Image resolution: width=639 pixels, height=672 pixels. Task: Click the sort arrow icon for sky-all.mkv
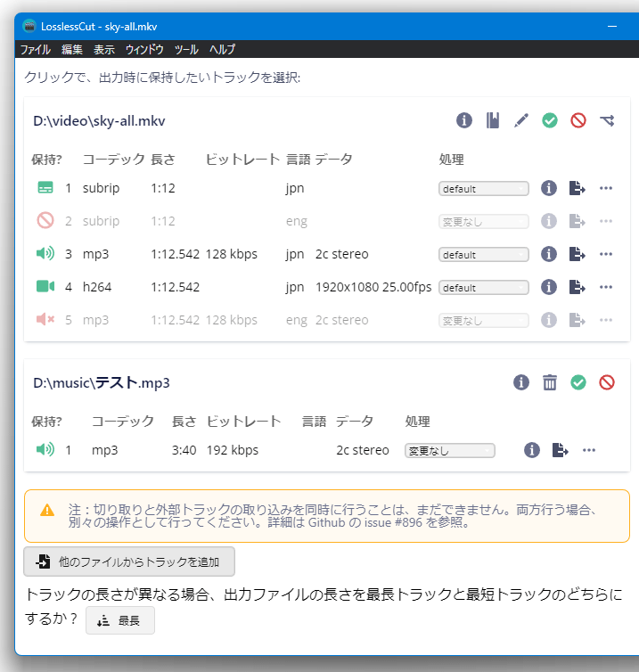click(x=607, y=120)
